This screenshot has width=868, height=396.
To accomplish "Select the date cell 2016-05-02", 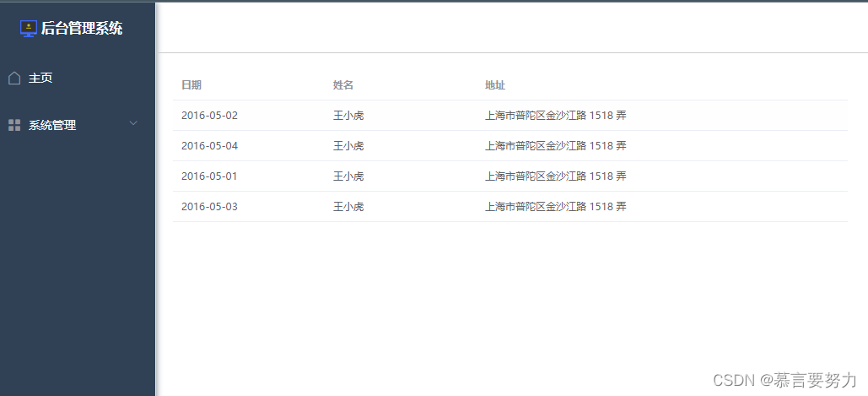I will tap(209, 116).
